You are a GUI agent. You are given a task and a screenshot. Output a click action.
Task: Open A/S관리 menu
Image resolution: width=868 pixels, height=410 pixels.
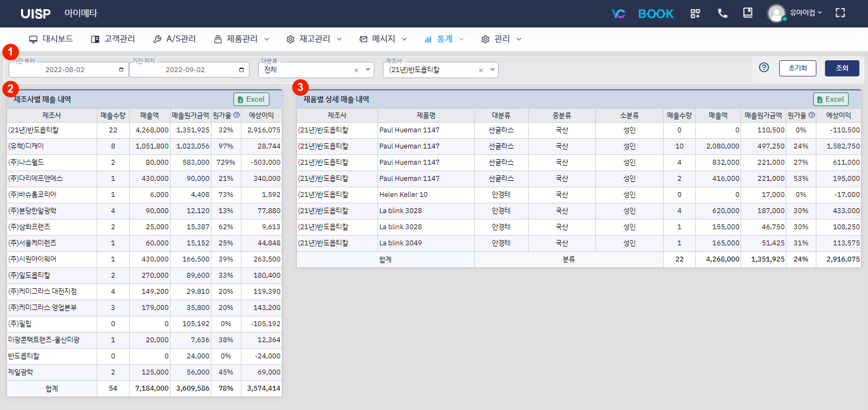coord(174,39)
